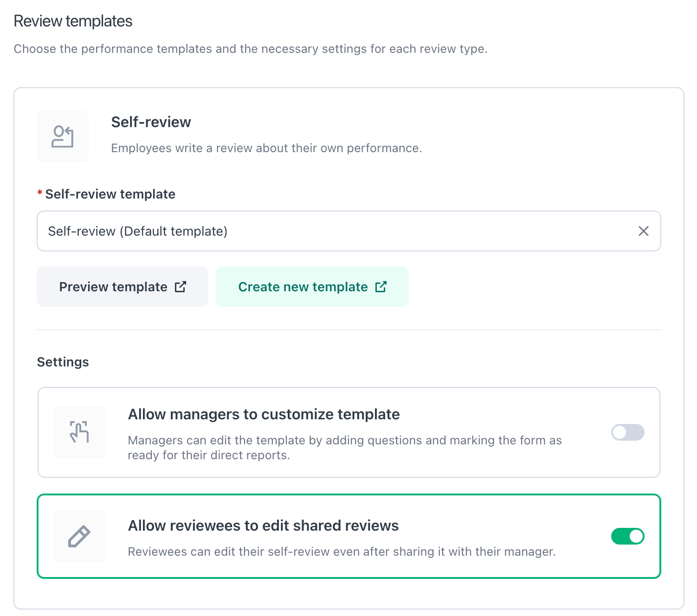
Task: Click the Settings section heading
Action: coord(63,362)
